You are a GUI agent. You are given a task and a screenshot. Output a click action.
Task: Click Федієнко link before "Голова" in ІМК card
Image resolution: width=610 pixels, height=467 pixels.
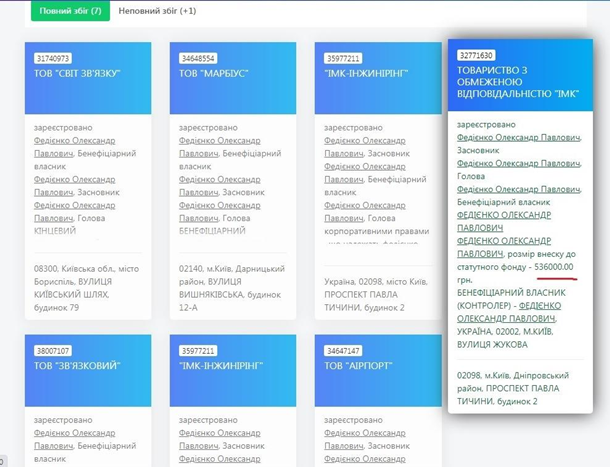518,163
